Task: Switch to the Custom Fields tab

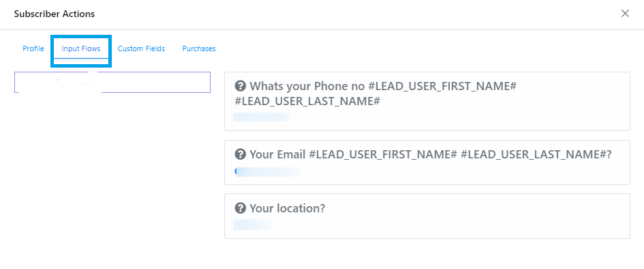Action: click(x=141, y=48)
